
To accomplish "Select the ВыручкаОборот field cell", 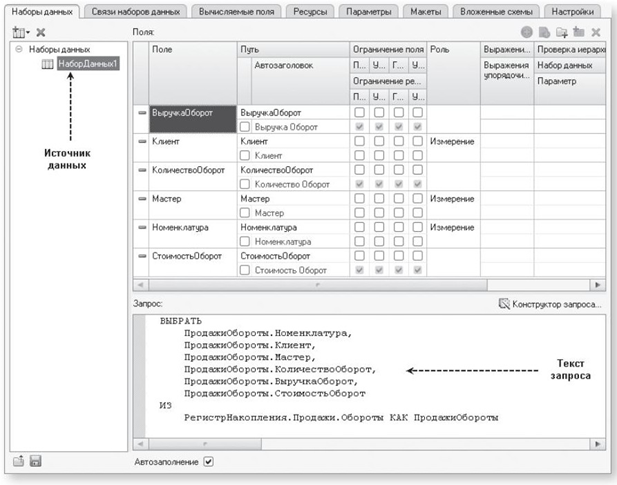I will [193, 119].
